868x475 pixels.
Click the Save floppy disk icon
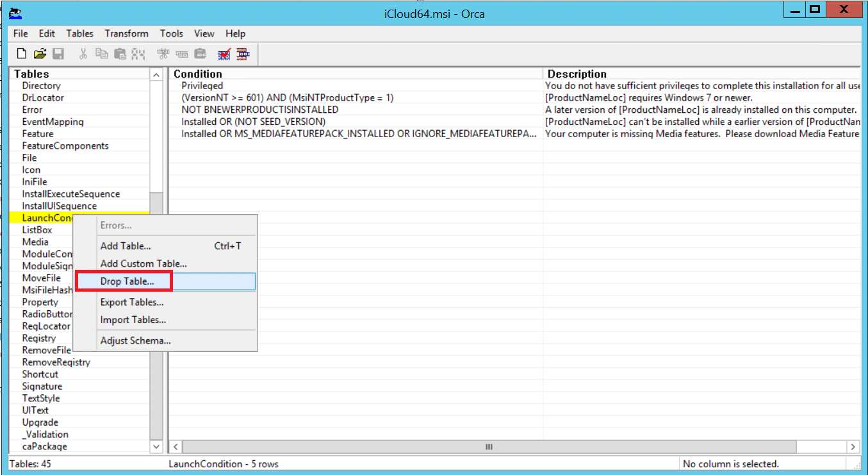pyautogui.click(x=58, y=54)
